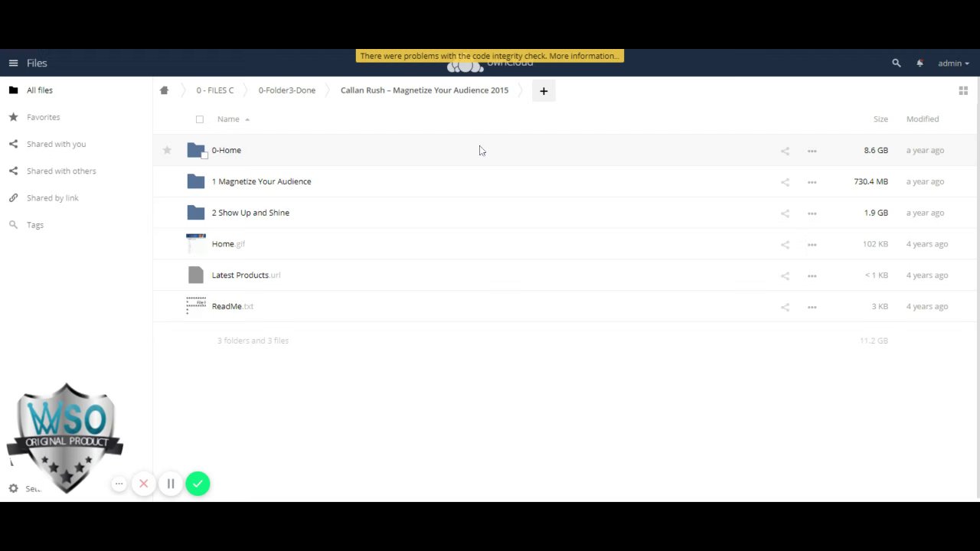The height and width of the screenshot is (551, 980).
Task: Open the admin user dropdown
Action: coord(953,64)
